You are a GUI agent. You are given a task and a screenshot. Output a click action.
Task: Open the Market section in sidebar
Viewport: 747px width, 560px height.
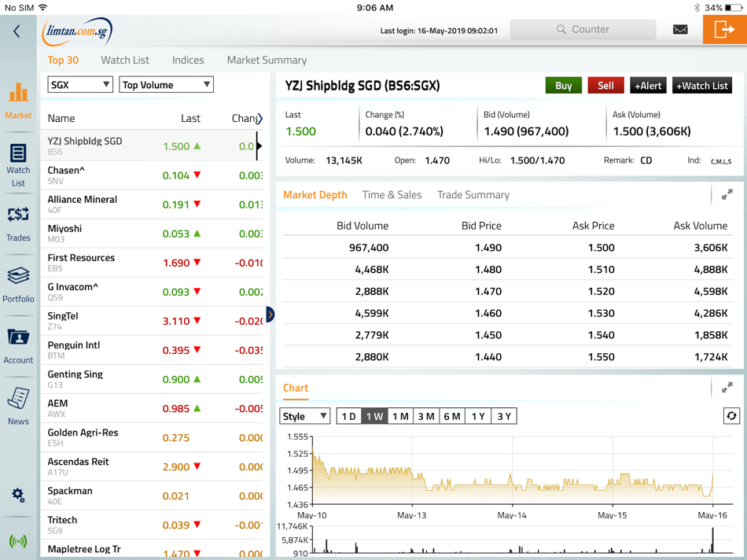pyautogui.click(x=18, y=101)
